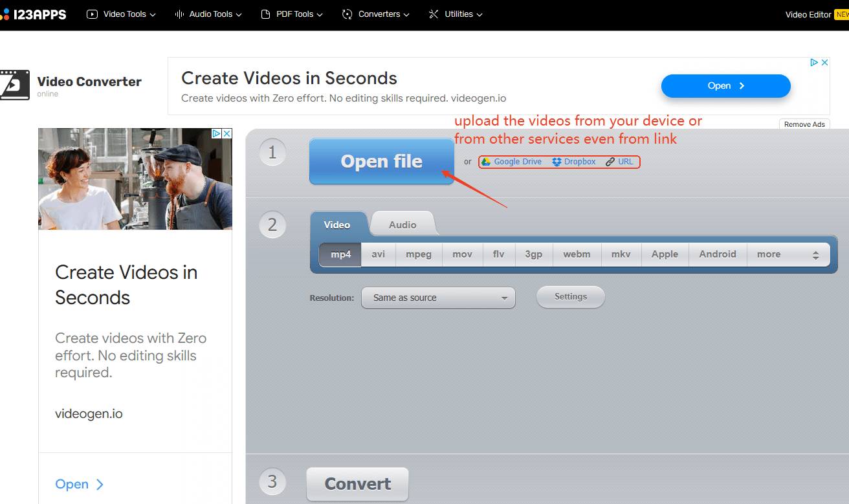Select the webm output format
Viewport: 849px width, 504px height.
[577, 255]
